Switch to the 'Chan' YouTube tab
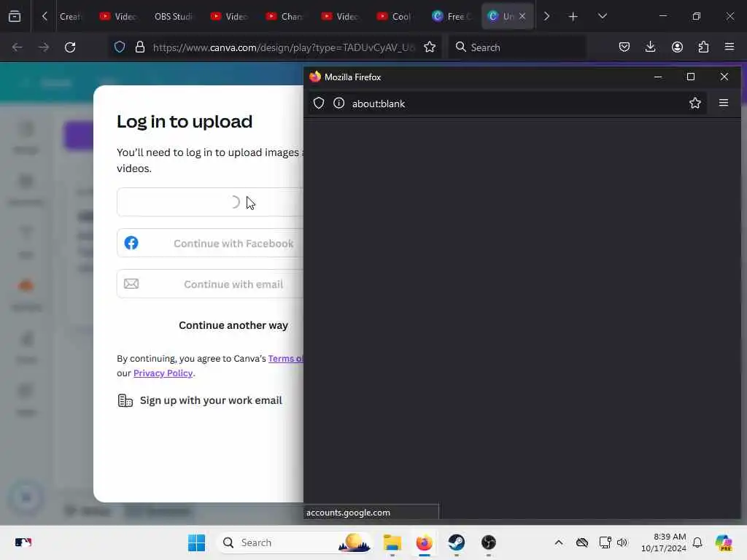This screenshot has width=747, height=560. tap(285, 16)
